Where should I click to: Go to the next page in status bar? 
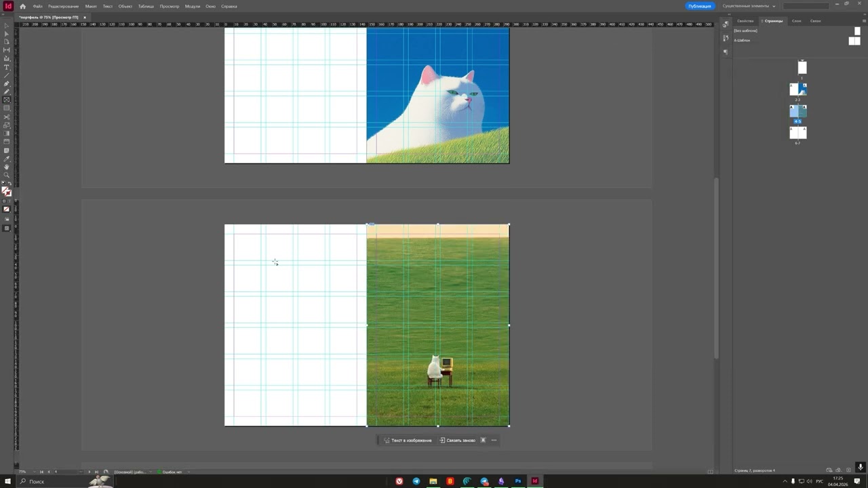pos(89,472)
